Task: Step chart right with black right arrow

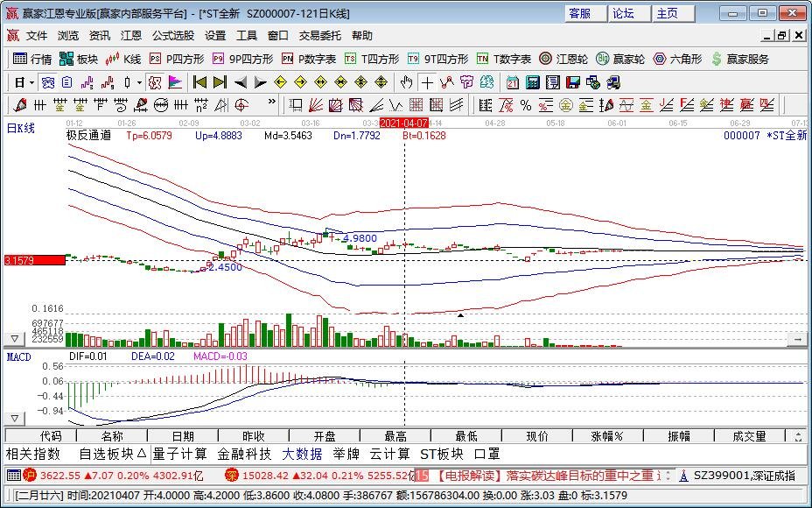Action: pyautogui.click(x=260, y=82)
